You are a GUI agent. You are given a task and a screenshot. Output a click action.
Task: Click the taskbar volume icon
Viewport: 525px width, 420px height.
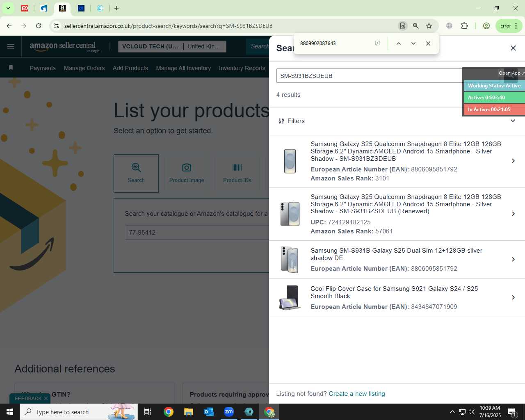[472, 412]
